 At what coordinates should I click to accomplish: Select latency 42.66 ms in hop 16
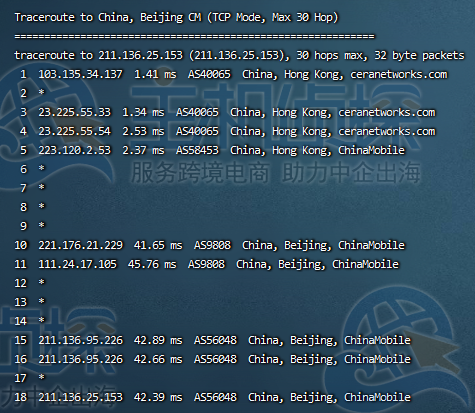158,359
